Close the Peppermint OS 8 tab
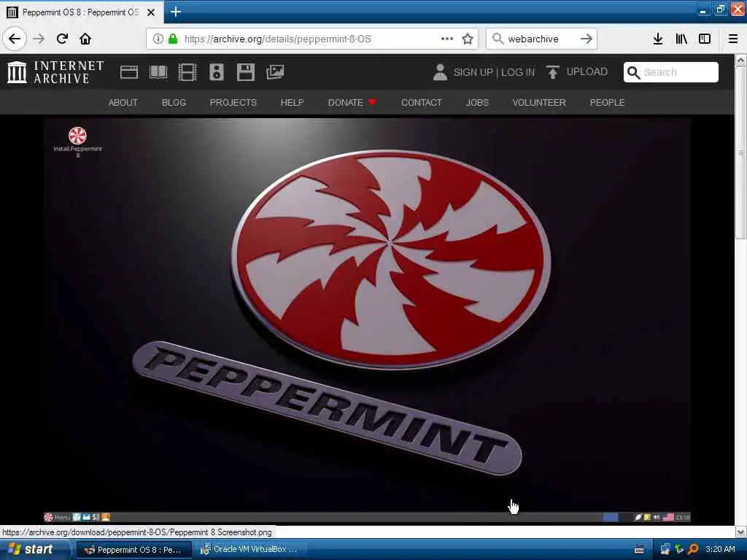The width and height of the screenshot is (747, 560). 151,12
